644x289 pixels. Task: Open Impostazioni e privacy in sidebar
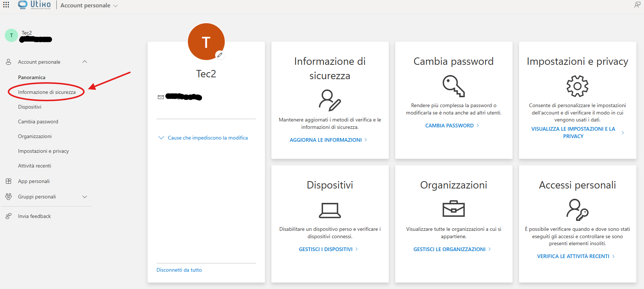(43, 151)
